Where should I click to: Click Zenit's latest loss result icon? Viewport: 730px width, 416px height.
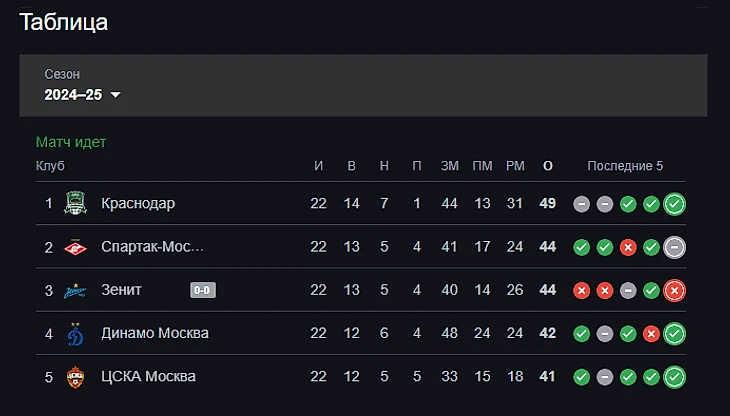pyautogui.click(x=674, y=290)
